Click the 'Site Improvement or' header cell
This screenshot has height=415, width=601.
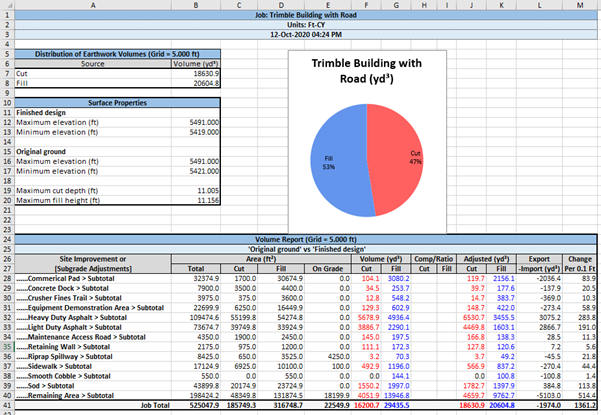pos(93,259)
